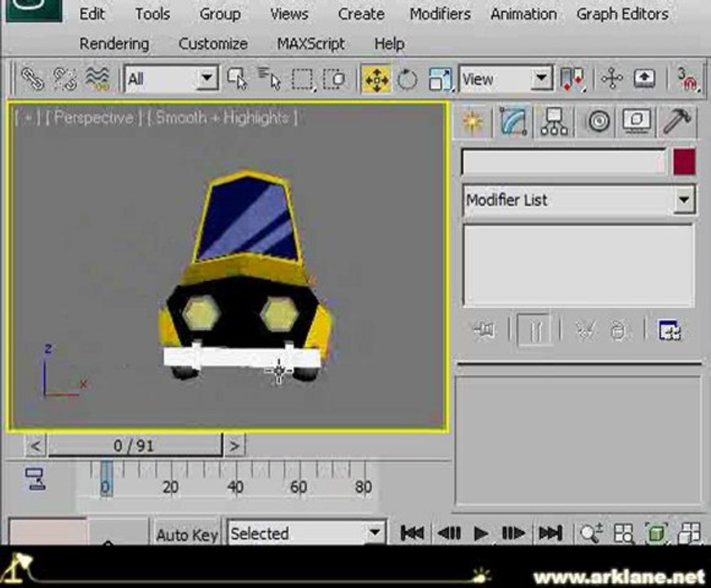Select the Select and Link tool
The image size is (711, 588).
32,79
